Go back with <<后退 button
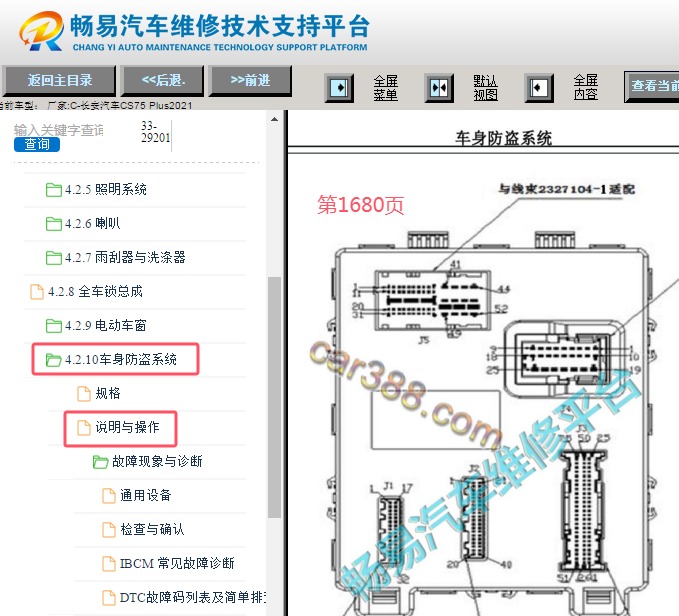679x616 pixels. pos(162,81)
